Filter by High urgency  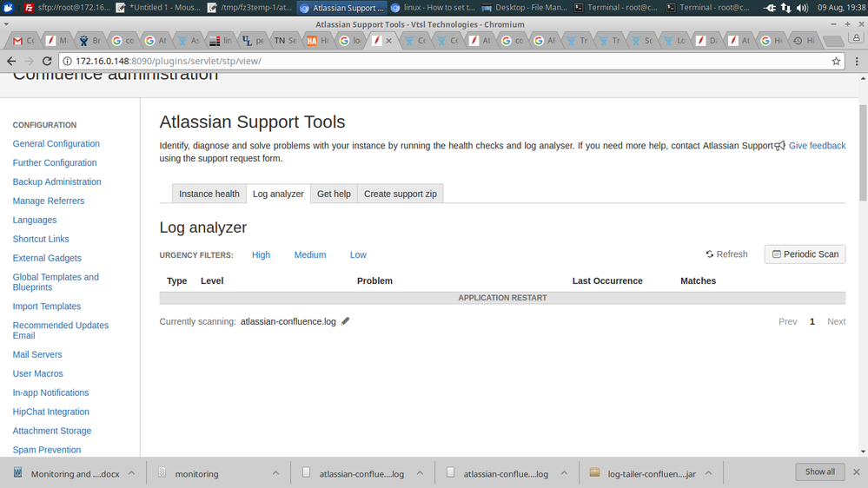tap(261, 254)
